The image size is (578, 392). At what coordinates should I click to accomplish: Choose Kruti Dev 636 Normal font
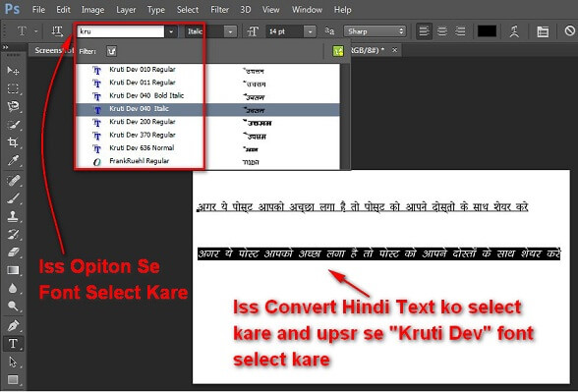[x=208, y=148]
